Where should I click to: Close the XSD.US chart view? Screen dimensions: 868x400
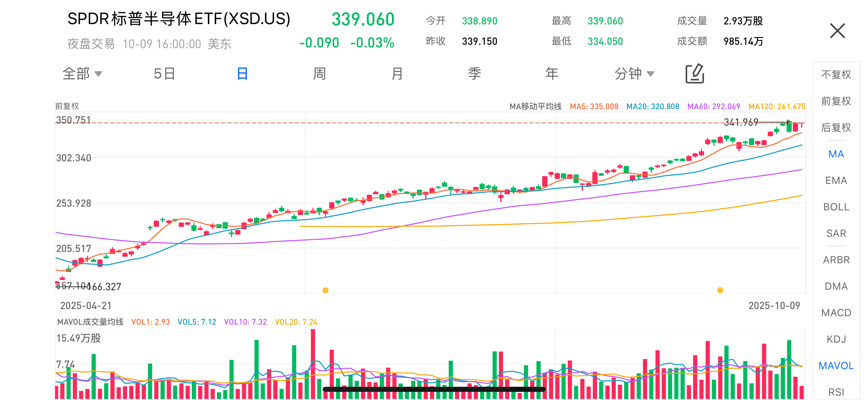837,31
